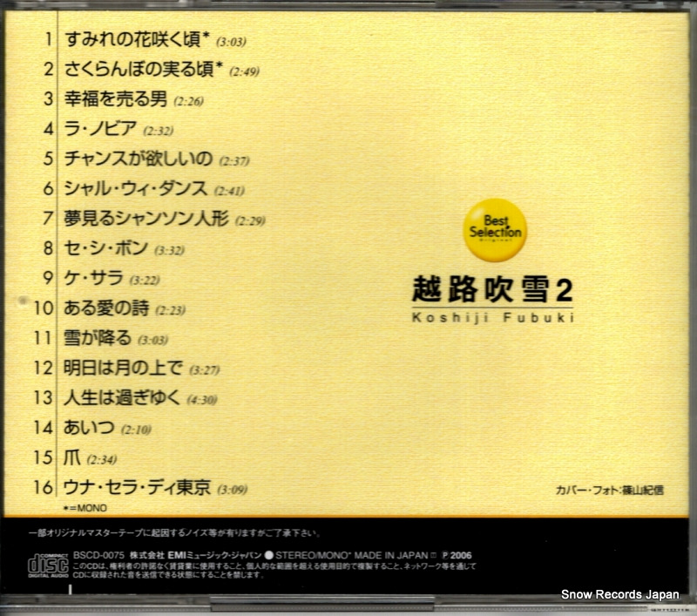Click duration (2:10) of track 14
This screenshot has height=616, width=697.
(x=136, y=430)
